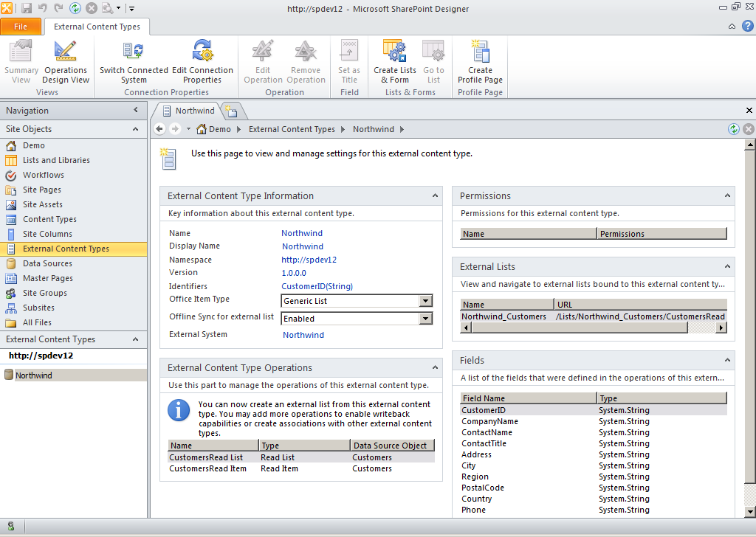The width and height of the screenshot is (756, 537).
Task: Open SharePoint Designer Help
Action: (747, 26)
